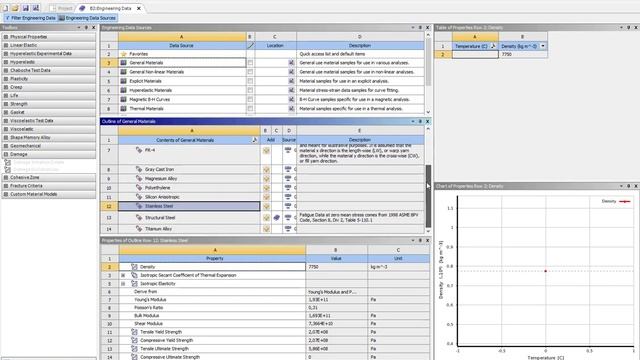Screen dimensions: 640x360
Task: Tick edit checkbox for Explicit Materials
Action: click(x=250, y=81)
